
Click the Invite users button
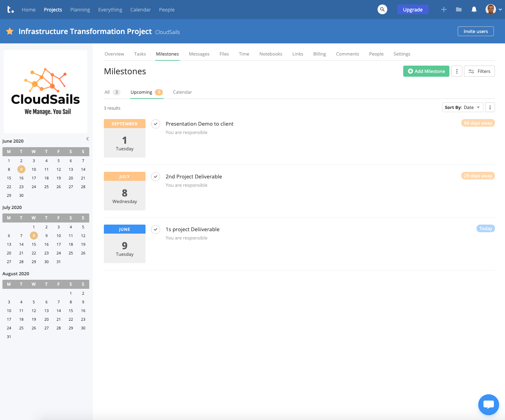[x=475, y=31]
